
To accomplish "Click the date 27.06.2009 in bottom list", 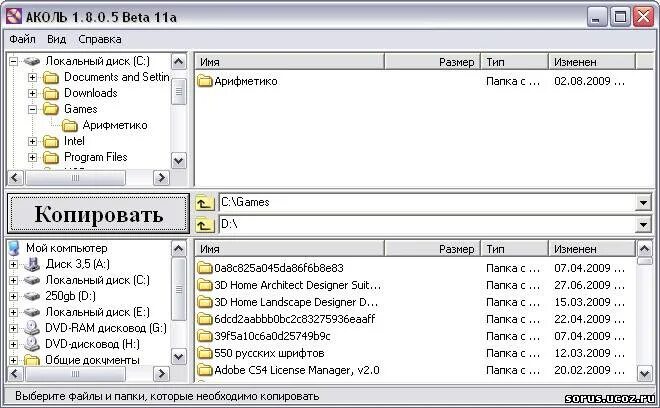I will (589, 285).
